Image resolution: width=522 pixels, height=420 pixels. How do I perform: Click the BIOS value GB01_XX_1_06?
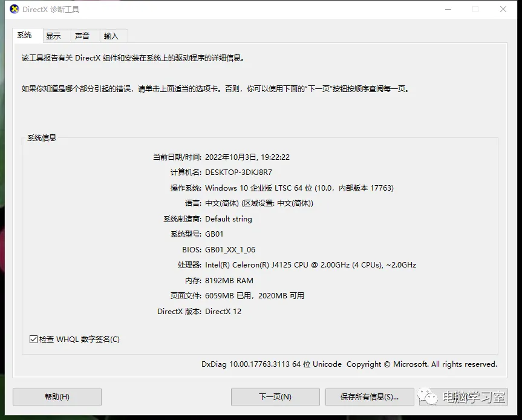click(230, 250)
